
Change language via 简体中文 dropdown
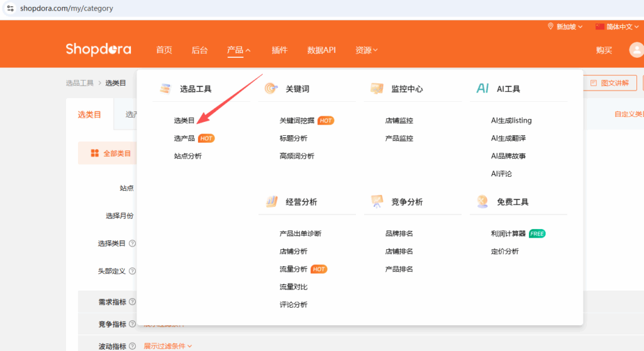point(619,26)
